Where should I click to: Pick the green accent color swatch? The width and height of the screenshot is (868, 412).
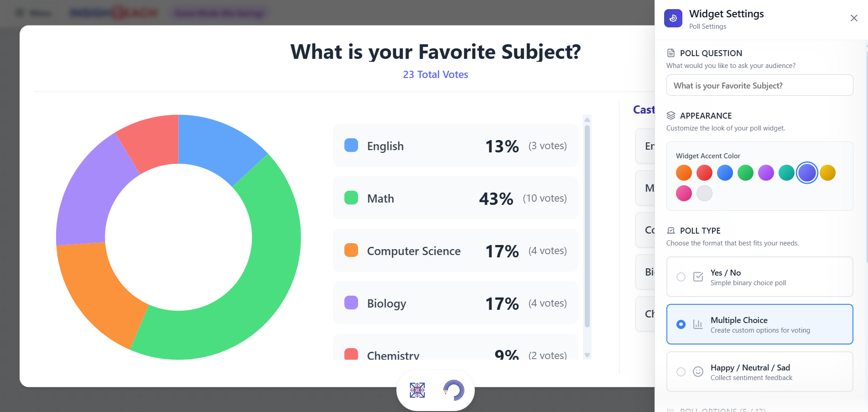pyautogui.click(x=745, y=173)
